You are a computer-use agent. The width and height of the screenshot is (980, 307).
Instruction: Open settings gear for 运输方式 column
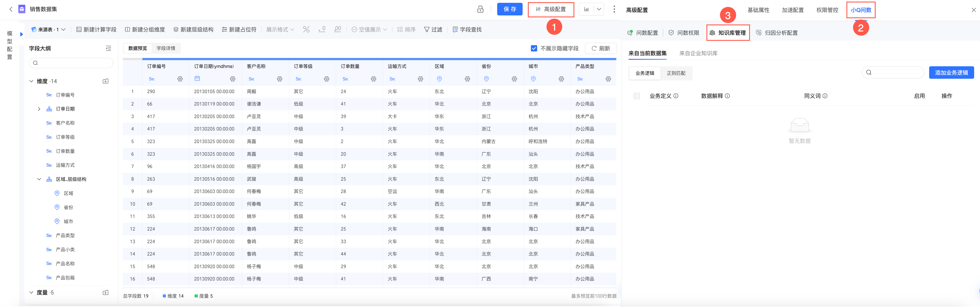[x=420, y=79]
